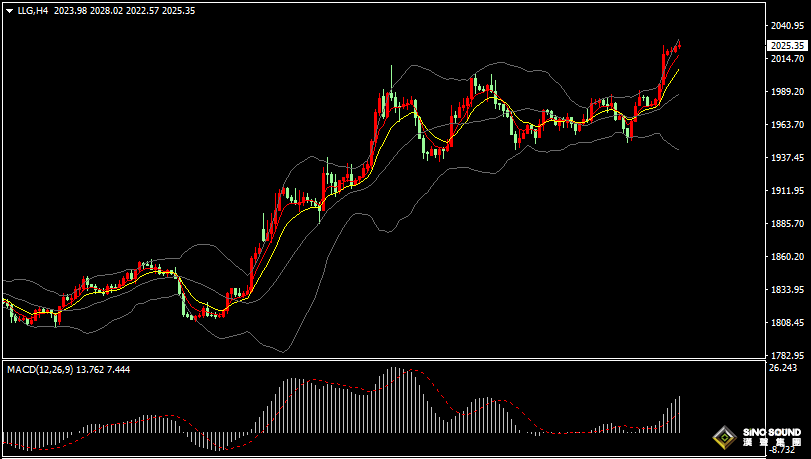Click the 1937.45 level on price scale
Image resolution: width=811 pixels, height=459 pixels.
(x=788, y=158)
